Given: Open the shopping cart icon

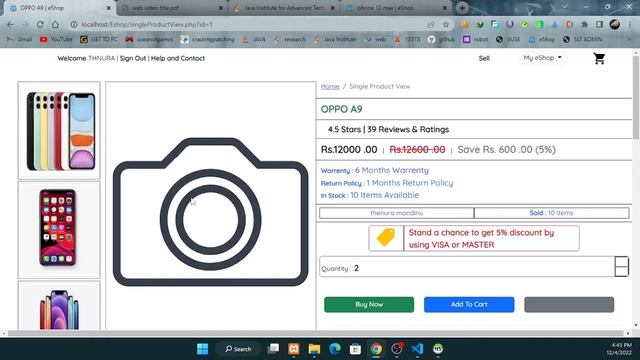Looking at the screenshot, I should click(599, 59).
